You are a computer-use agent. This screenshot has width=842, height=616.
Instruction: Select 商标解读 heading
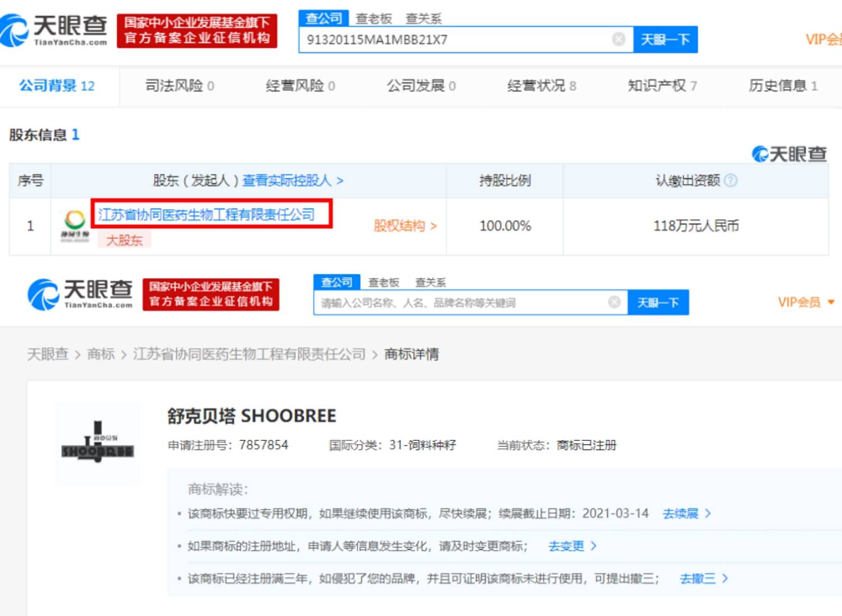click(x=218, y=489)
